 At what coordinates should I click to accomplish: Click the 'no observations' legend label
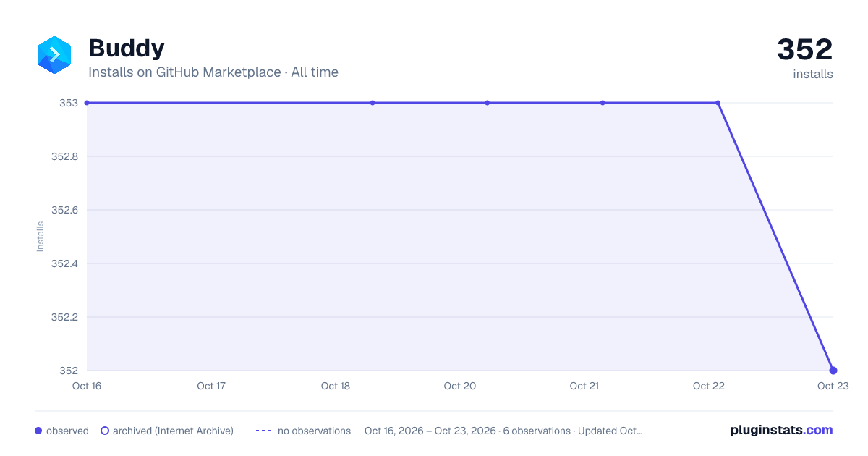click(314, 431)
